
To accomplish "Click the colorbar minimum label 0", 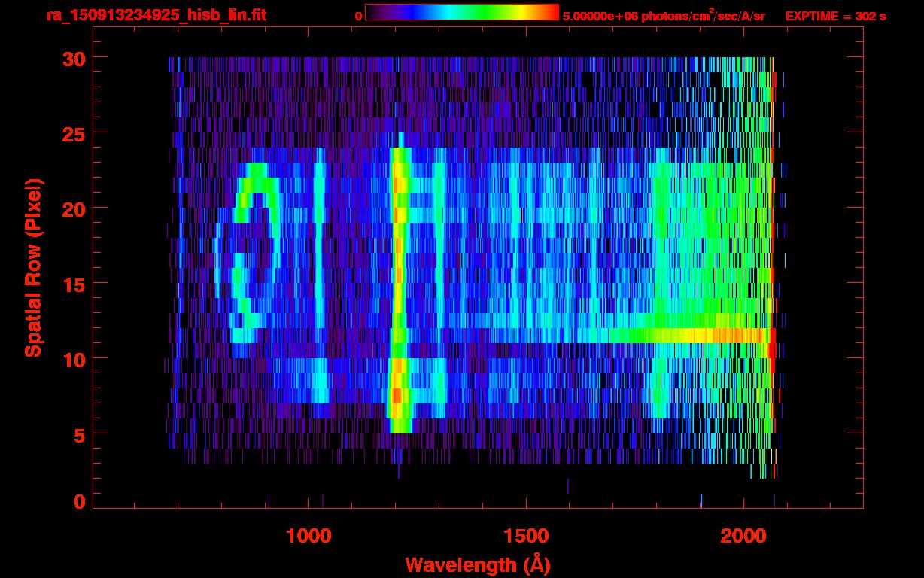I will point(359,16).
